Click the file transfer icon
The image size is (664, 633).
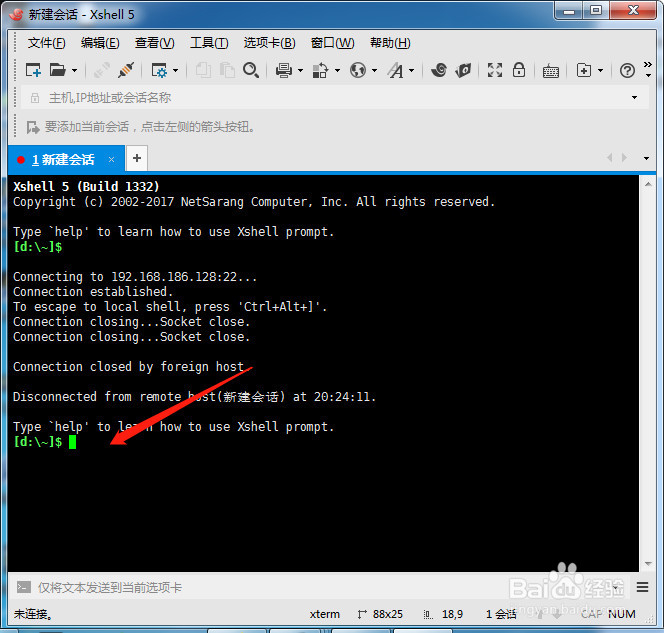[x=320, y=70]
